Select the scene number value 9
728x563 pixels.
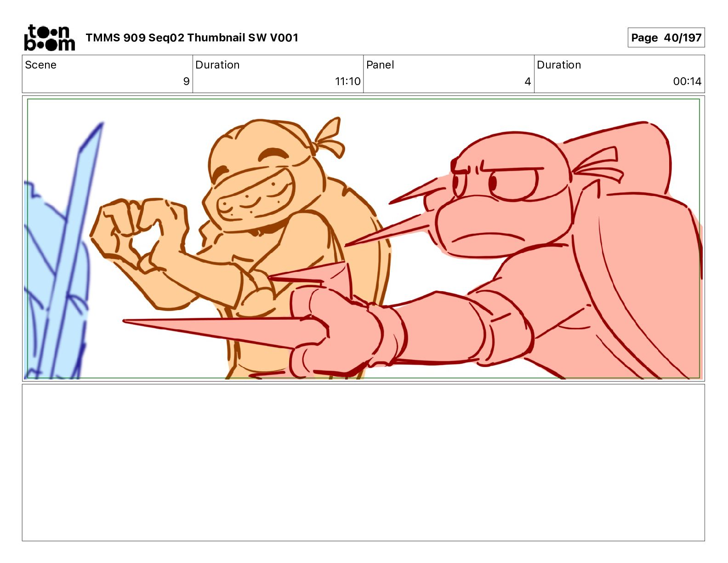[186, 81]
